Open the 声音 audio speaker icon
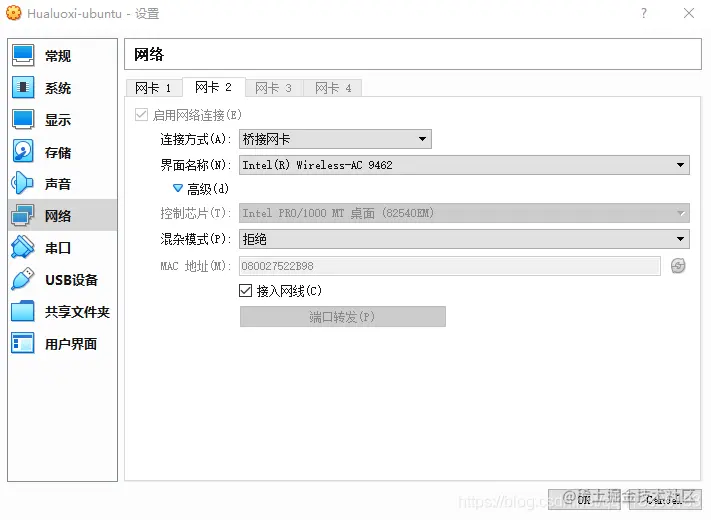This screenshot has height=520, width=711. coord(23,184)
